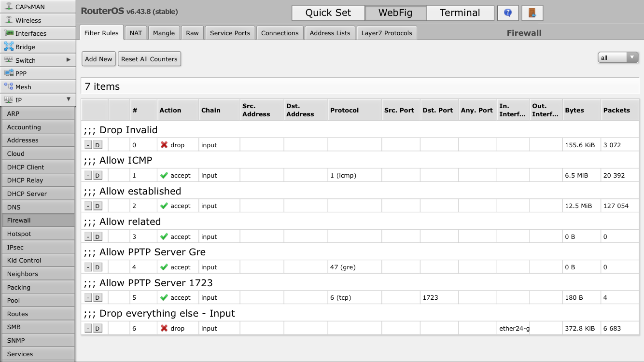Sort by the Bytes column header
The height and width of the screenshot is (362, 644).
582,110
